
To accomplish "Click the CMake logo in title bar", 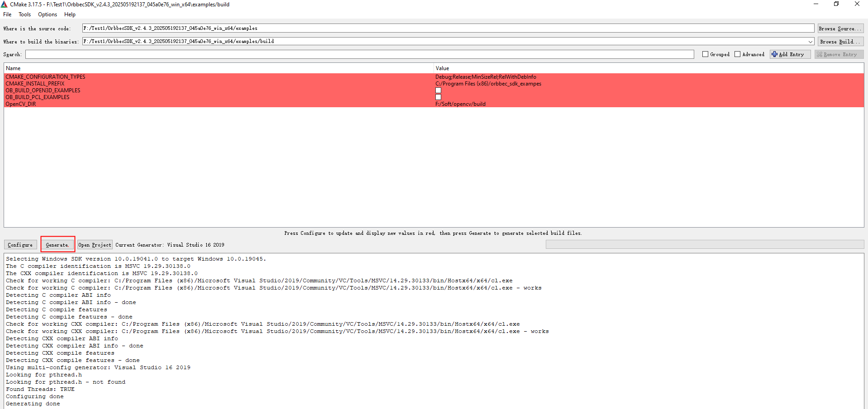I will (4, 5).
